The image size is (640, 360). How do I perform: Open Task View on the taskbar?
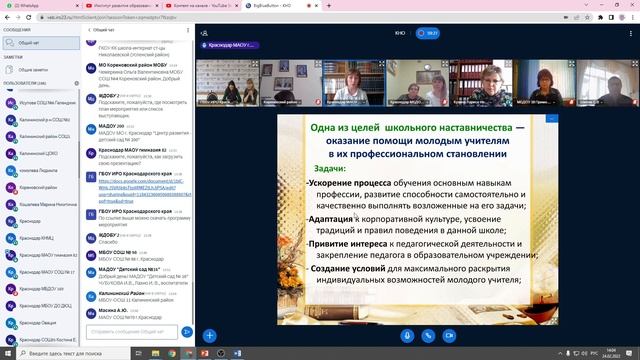coord(139,353)
